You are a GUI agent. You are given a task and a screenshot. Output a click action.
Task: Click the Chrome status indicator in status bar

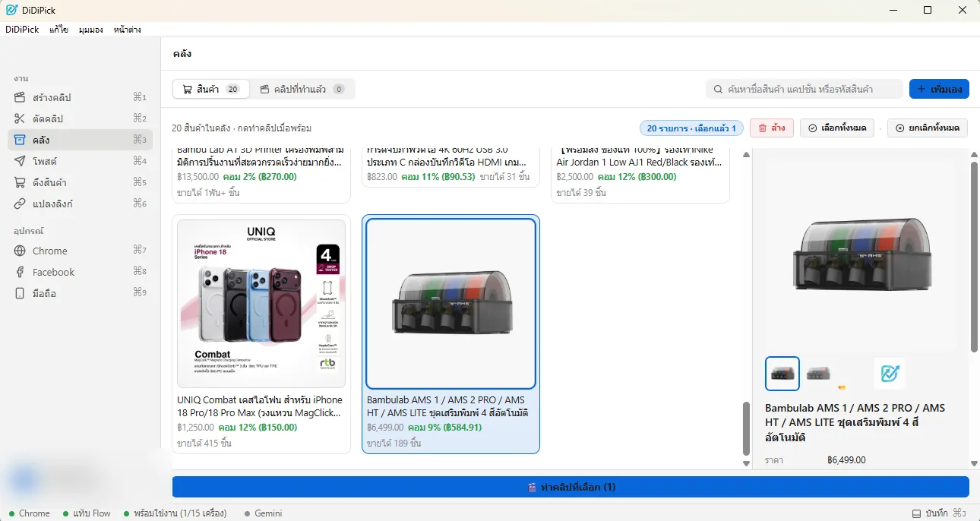pyautogui.click(x=29, y=513)
